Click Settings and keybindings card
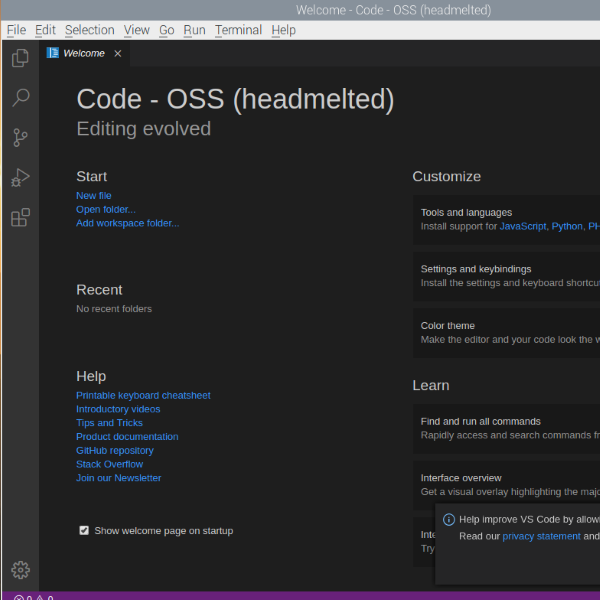Viewport: 600px width, 600px height. (506, 276)
